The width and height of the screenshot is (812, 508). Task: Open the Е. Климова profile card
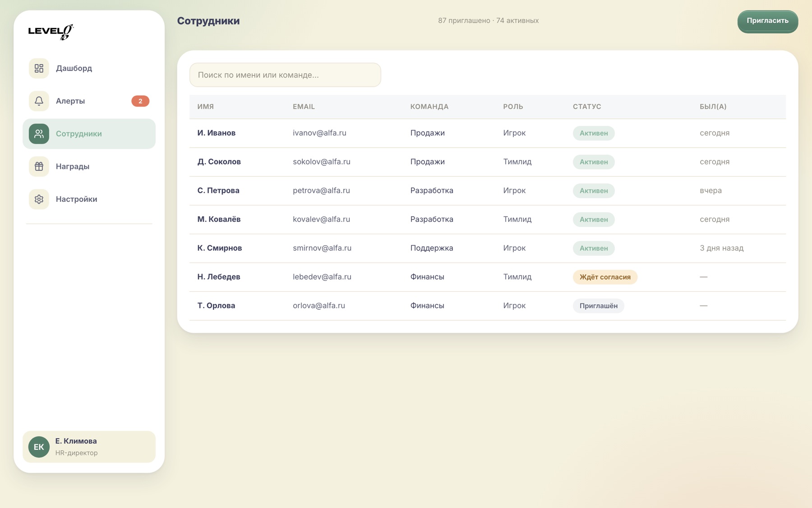pyautogui.click(x=89, y=447)
